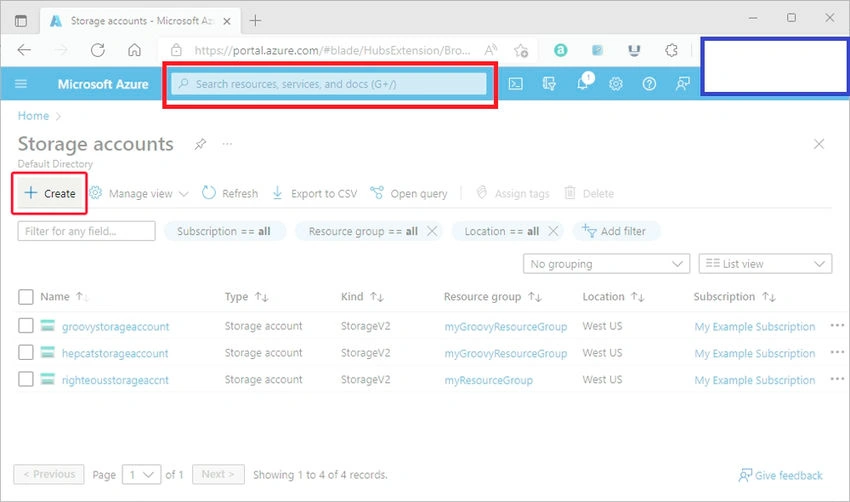Refresh the storage accounts list
850x502 pixels.
click(230, 194)
